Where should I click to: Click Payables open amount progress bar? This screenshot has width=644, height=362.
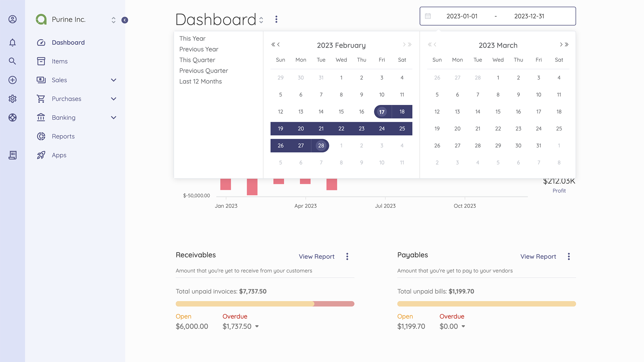coord(486,304)
